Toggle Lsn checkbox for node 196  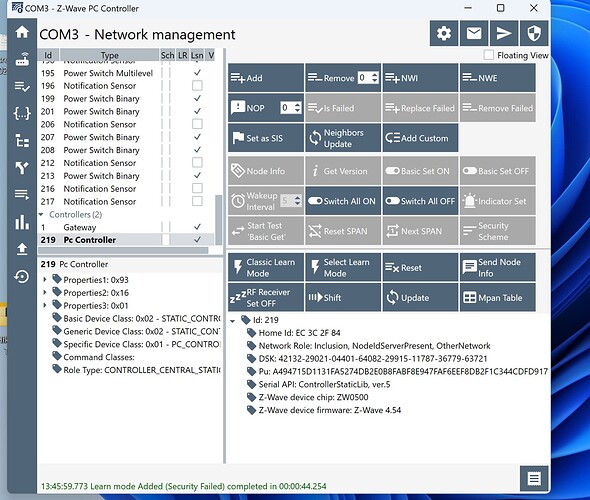point(197,85)
